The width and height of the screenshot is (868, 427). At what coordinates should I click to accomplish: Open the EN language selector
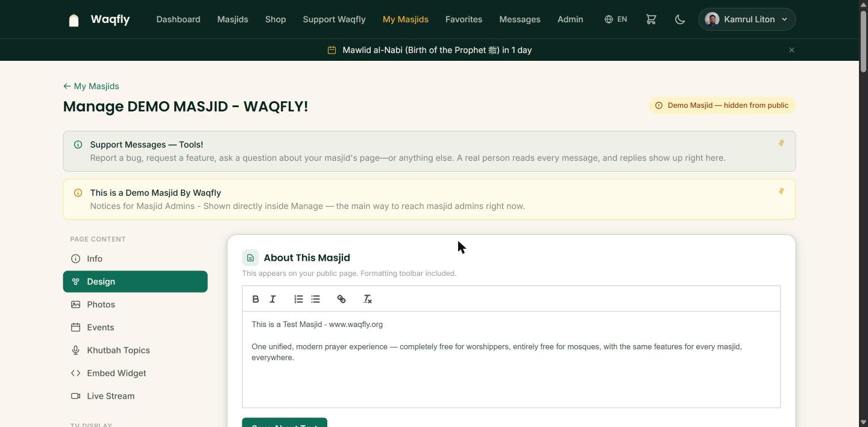pyautogui.click(x=615, y=19)
